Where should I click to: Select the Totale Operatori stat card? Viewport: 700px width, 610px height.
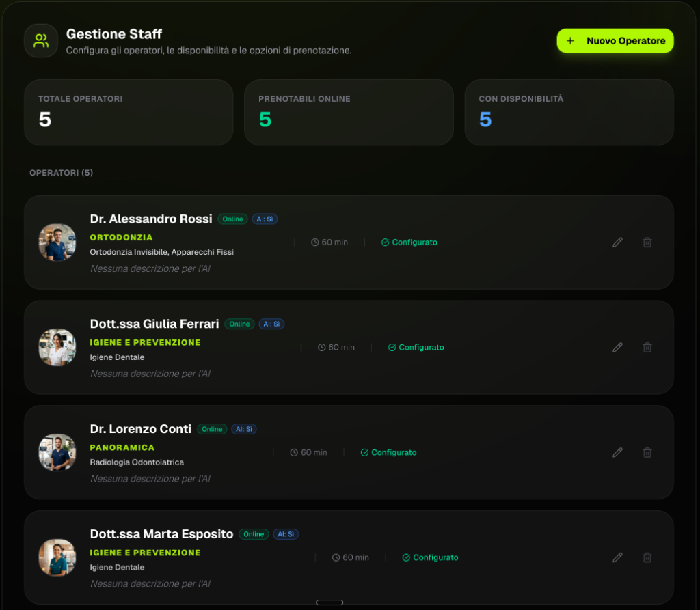[x=129, y=113]
